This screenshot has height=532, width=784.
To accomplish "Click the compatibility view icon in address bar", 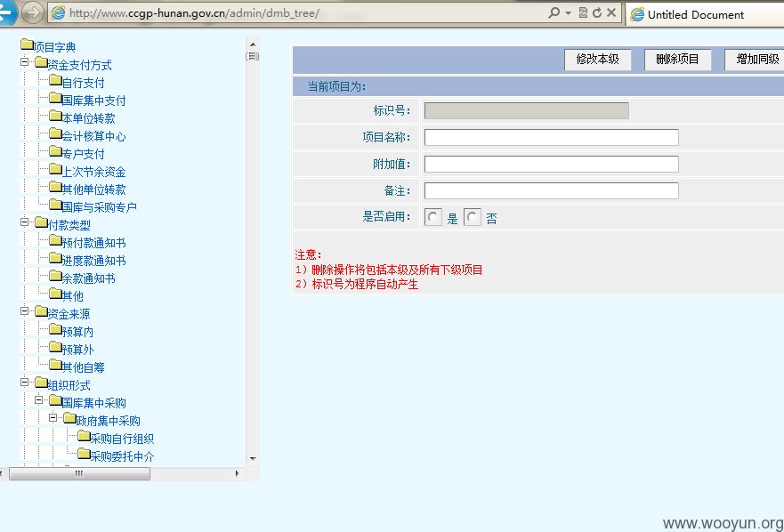I will click(x=583, y=13).
